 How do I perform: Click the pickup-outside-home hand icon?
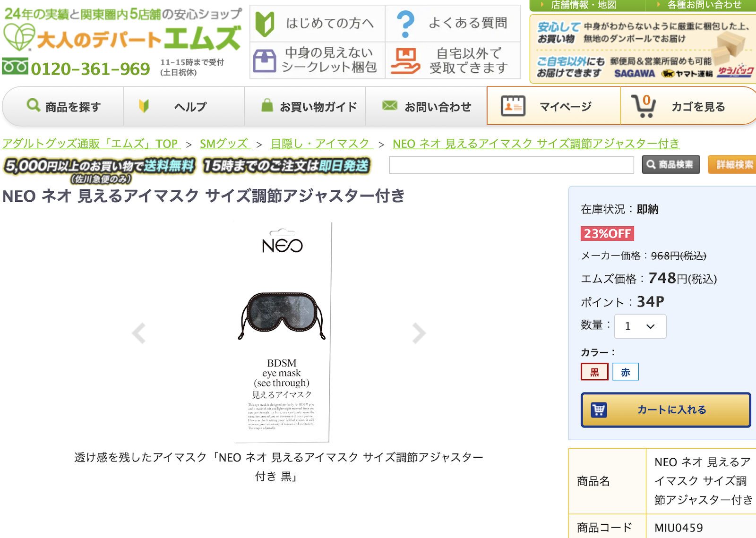coord(405,60)
